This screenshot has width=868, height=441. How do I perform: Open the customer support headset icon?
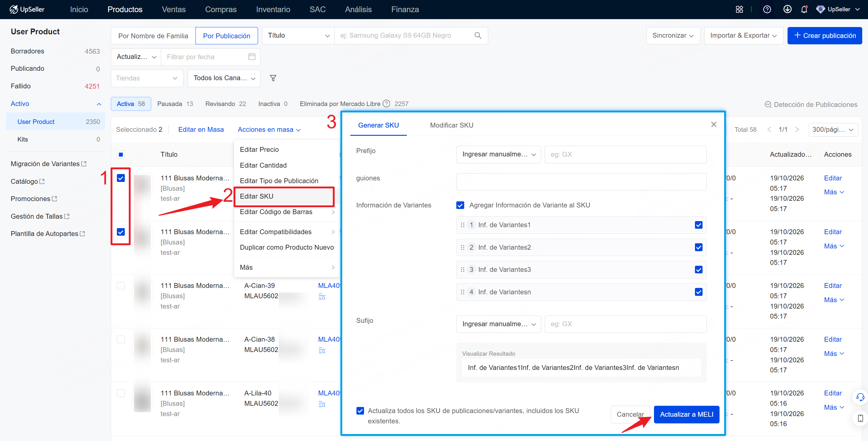click(x=860, y=397)
